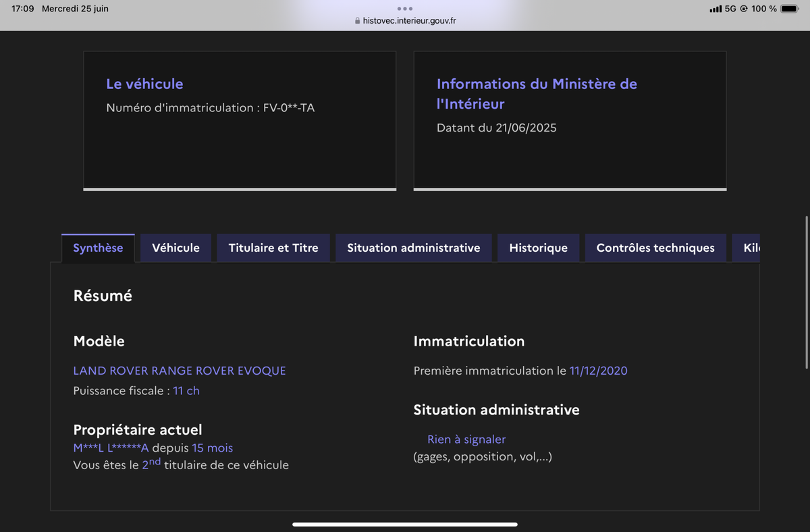Viewport: 810px width, 532px height.
Task: Tap the Mercredi 25 juin date in the status bar
Action: (x=75, y=9)
